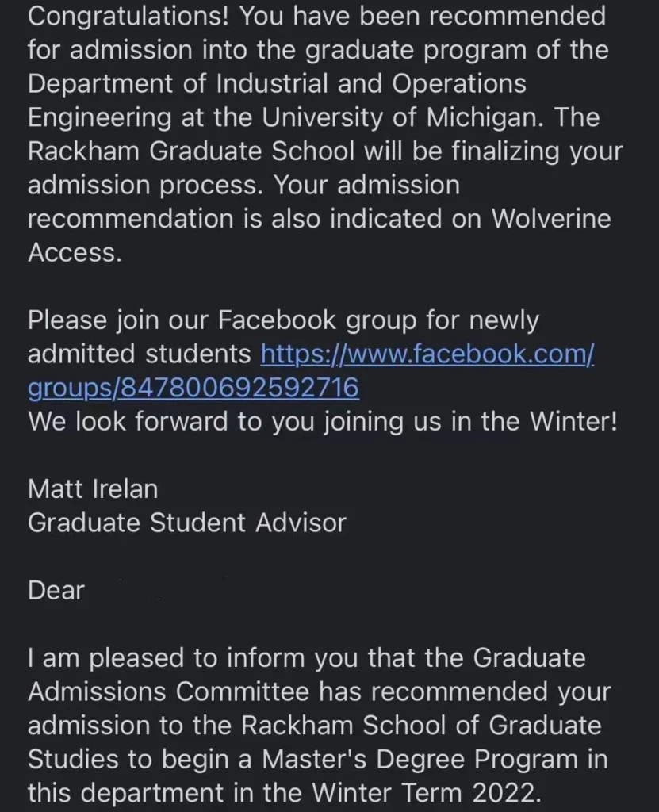Open the www.facebook.com hyperlink
This screenshot has height=812, width=659.
click(x=428, y=353)
